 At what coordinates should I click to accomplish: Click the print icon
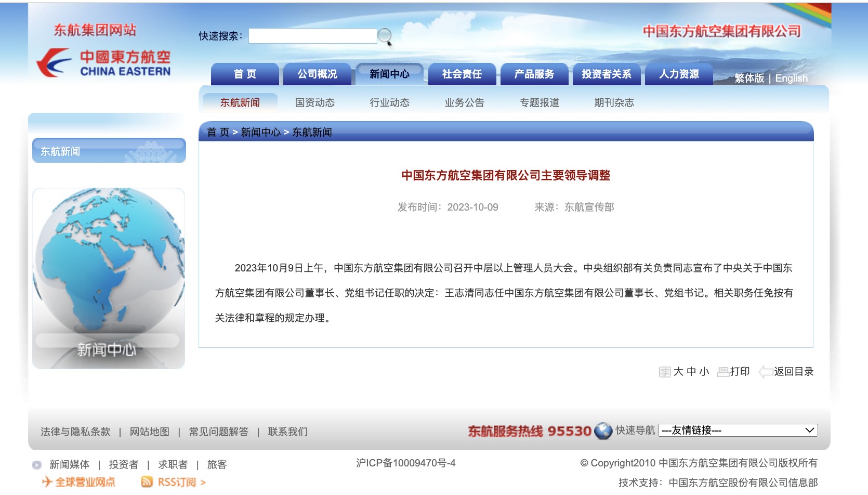722,372
